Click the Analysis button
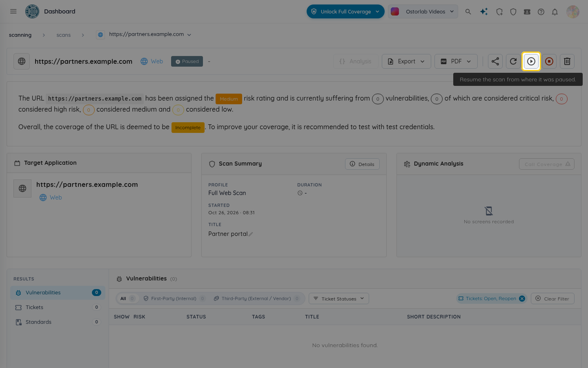This screenshot has height=368, width=588. point(356,61)
